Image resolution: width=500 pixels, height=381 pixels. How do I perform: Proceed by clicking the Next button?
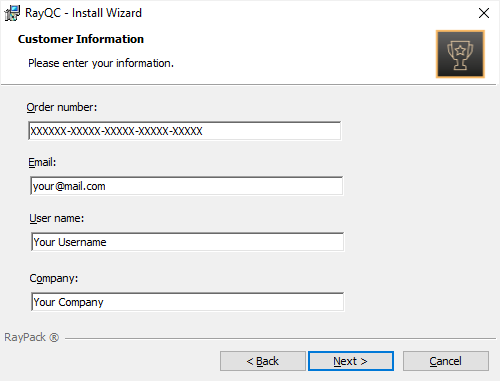click(x=351, y=361)
